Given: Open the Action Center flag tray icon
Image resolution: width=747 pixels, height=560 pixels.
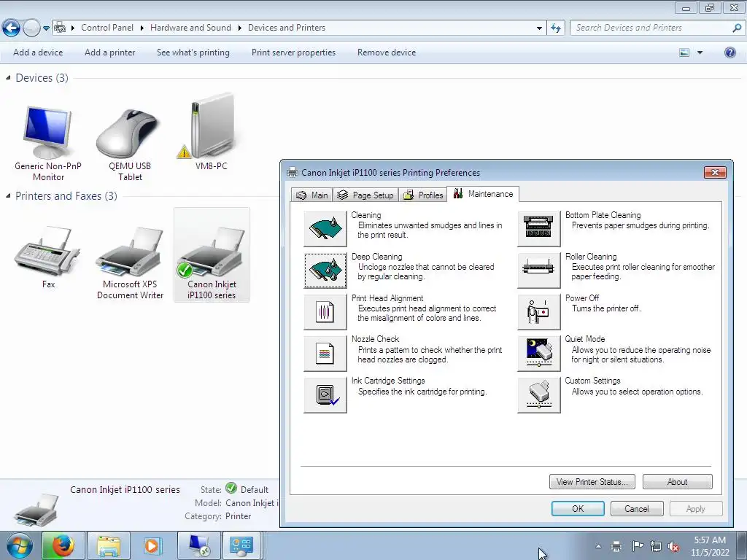Looking at the screenshot, I should (x=638, y=545).
